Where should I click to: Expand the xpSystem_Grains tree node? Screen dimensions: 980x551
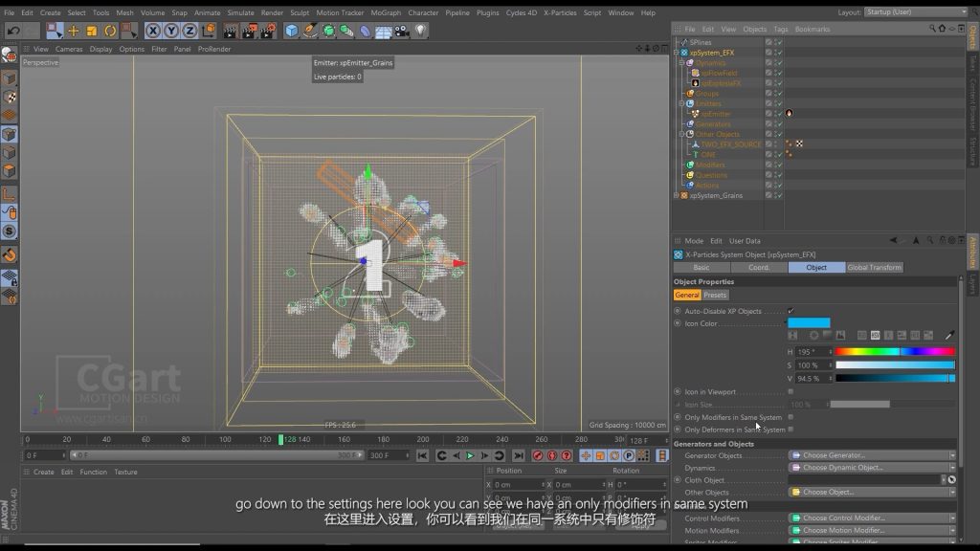coord(677,195)
